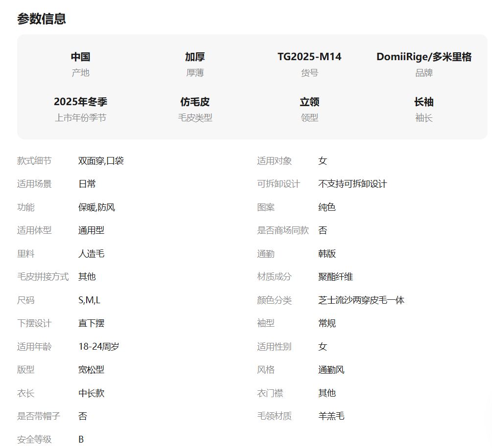Select the item number TG2025-M14
Viewport: 492px width, 448px height.
(309, 57)
